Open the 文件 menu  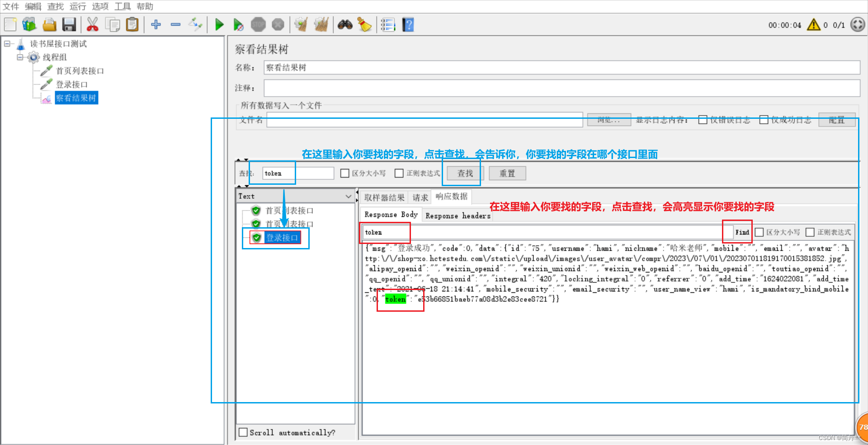point(11,6)
